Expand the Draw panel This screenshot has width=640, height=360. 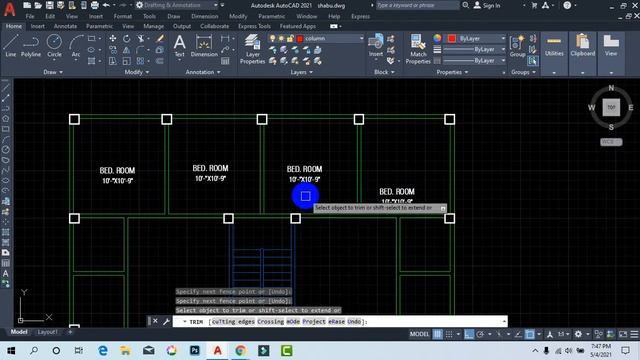pyautogui.click(x=53, y=72)
